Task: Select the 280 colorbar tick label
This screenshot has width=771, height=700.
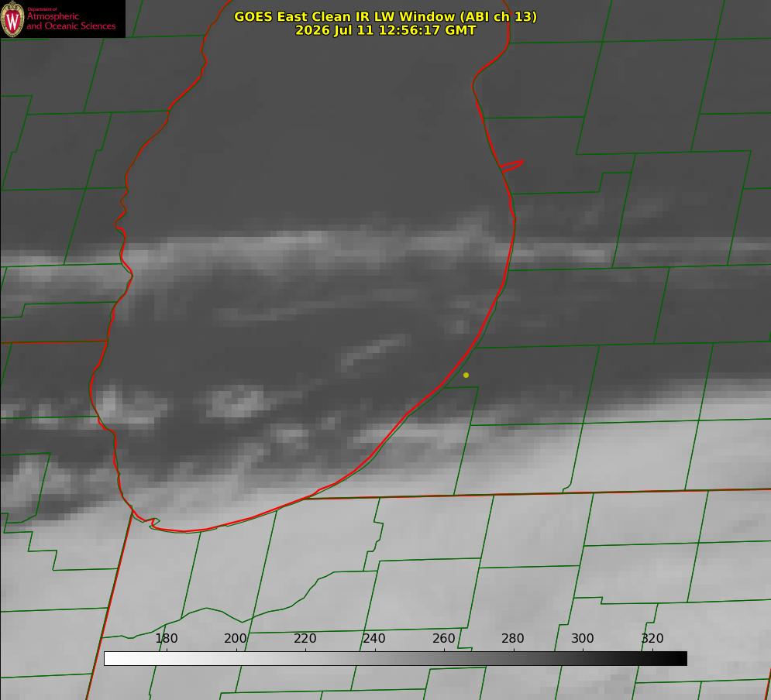Action: coord(513,638)
